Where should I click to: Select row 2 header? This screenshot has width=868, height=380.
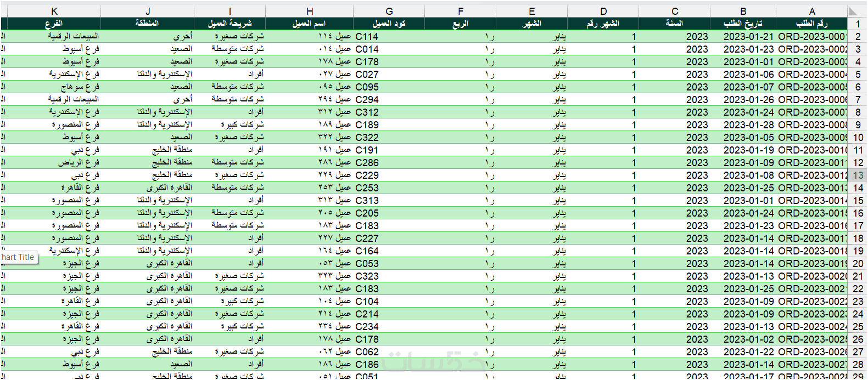click(858, 37)
